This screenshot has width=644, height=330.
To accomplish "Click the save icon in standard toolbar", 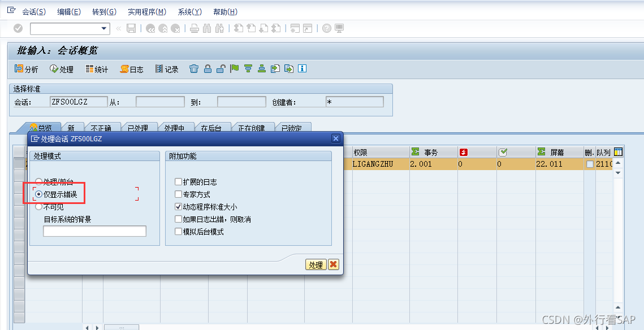I will [x=131, y=28].
